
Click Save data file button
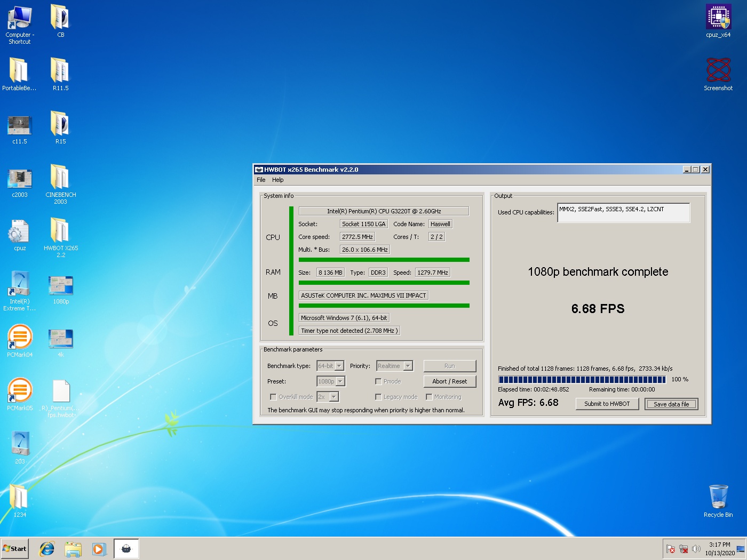(671, 404)
